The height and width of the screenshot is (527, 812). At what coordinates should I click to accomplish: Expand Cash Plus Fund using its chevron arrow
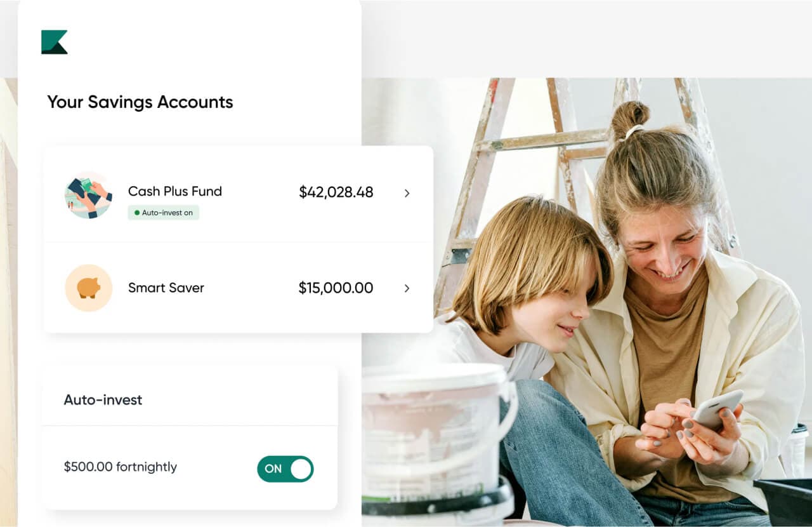(407, 193)
